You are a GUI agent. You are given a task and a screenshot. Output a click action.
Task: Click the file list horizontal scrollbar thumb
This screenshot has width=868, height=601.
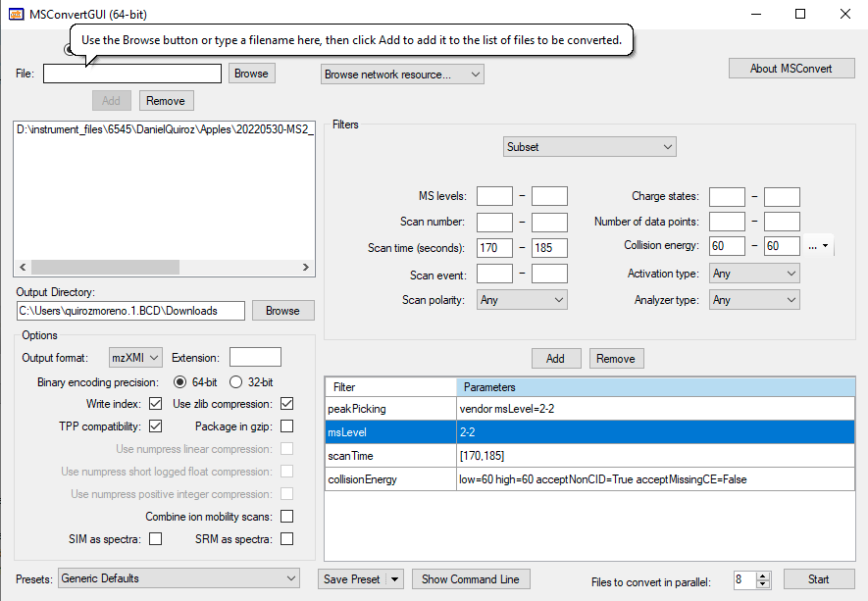click(105, 268)
